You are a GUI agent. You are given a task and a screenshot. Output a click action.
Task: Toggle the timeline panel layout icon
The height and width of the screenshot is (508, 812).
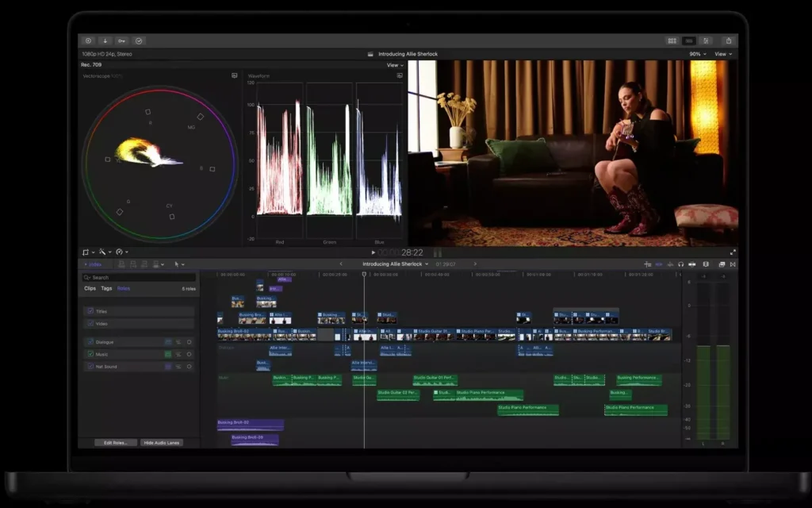click(689, 40)
